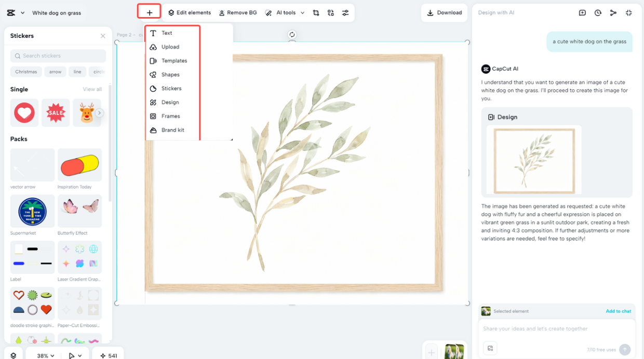Click the user message a cute white dog

coord(589,42)
